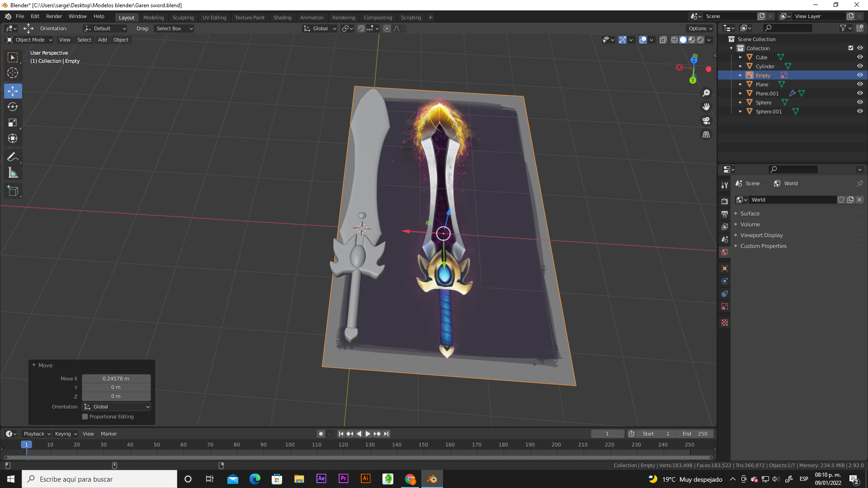Open the Global transform orientation dropdown
Viewport: 868px width, 488px height.
click(x=320, y=28)
